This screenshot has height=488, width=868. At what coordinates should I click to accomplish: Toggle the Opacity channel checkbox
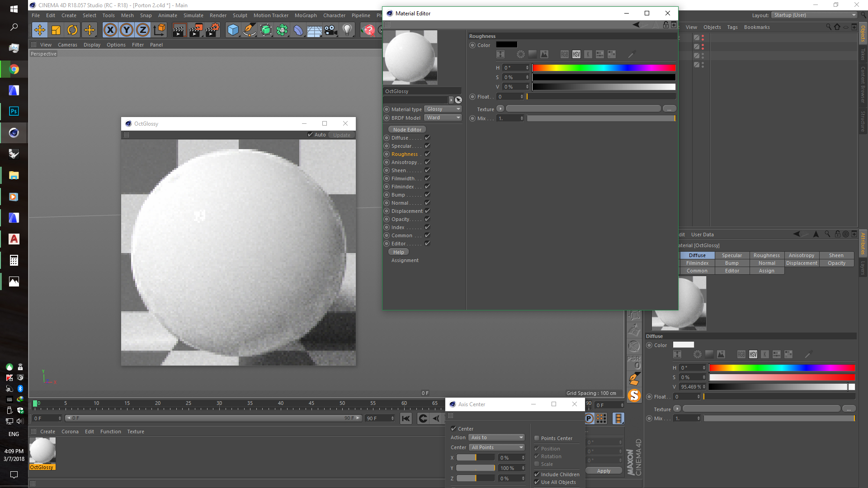(427, 219)
